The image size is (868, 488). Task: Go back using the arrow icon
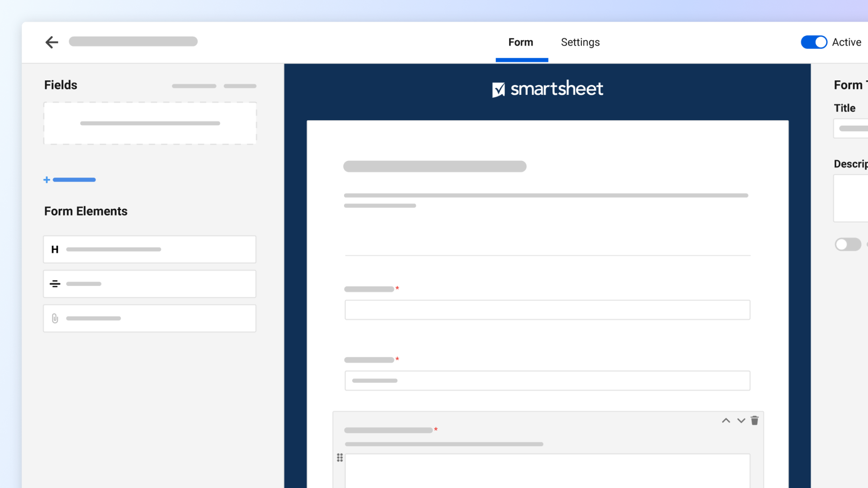coord(52,42)
